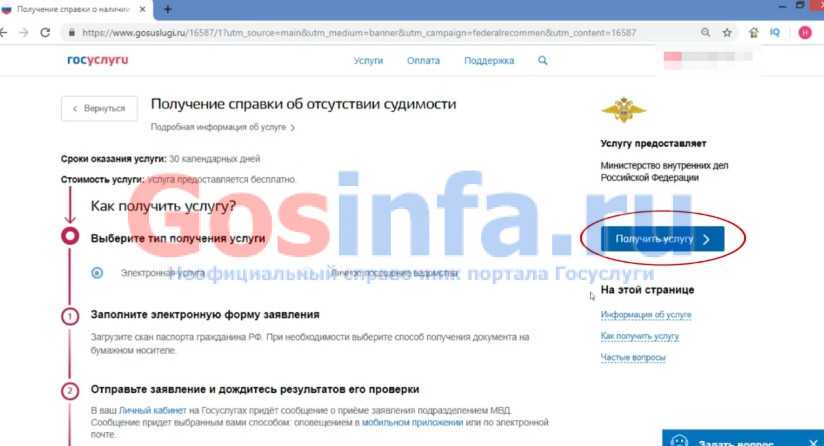Viewport: 824px width, 446px height.
Task: Click the Министерство внутренних дел text
Action: [664, 171]
